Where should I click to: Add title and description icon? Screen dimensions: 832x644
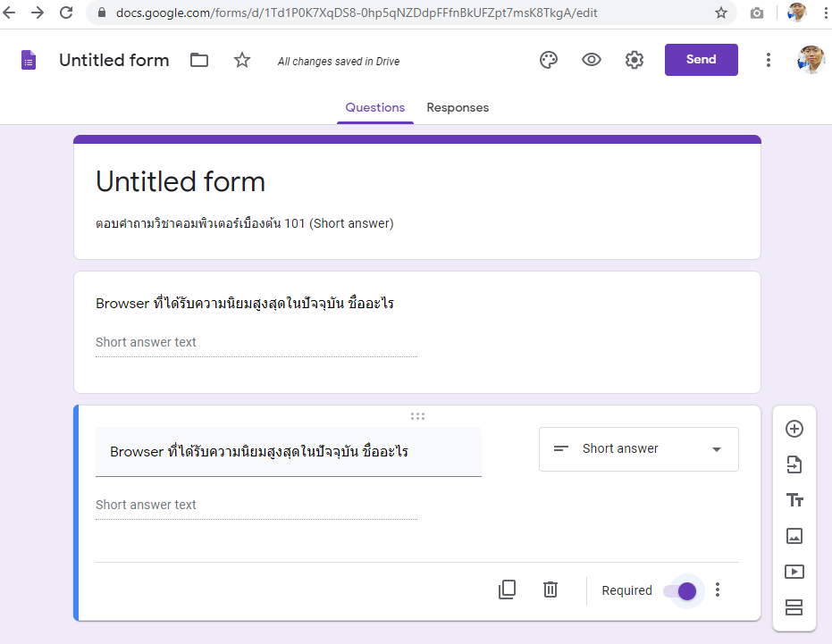794,500
